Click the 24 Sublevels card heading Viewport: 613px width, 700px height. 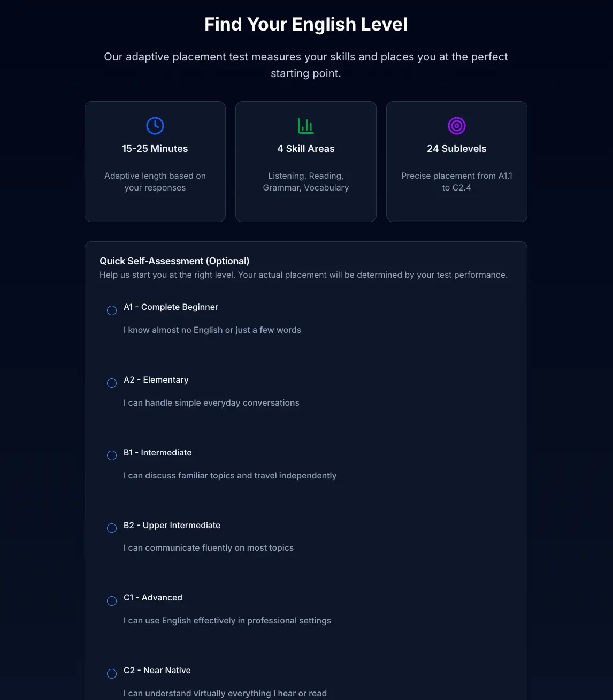coord(457,149)
